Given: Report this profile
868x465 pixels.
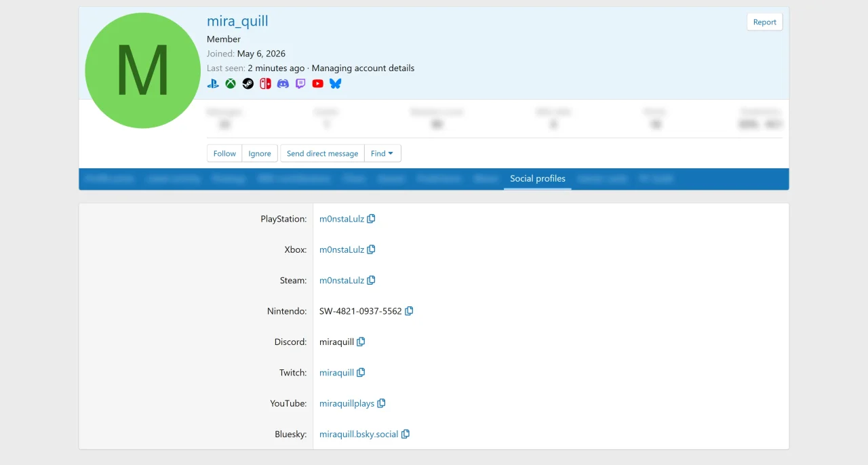Looking at the screenshot, I should (764, 22).
